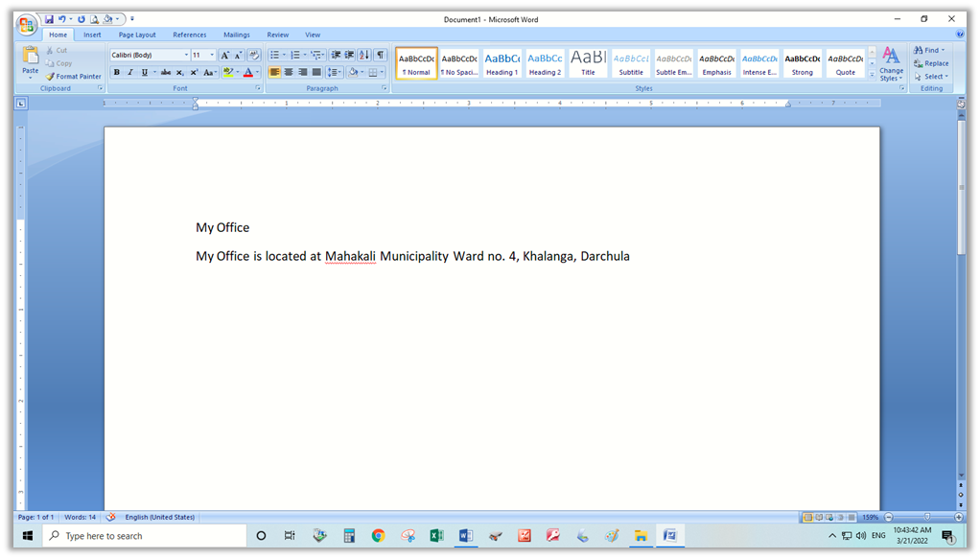Expand numbering list dropdown arrow
The image size is (980, 559).
coord(304,55)
